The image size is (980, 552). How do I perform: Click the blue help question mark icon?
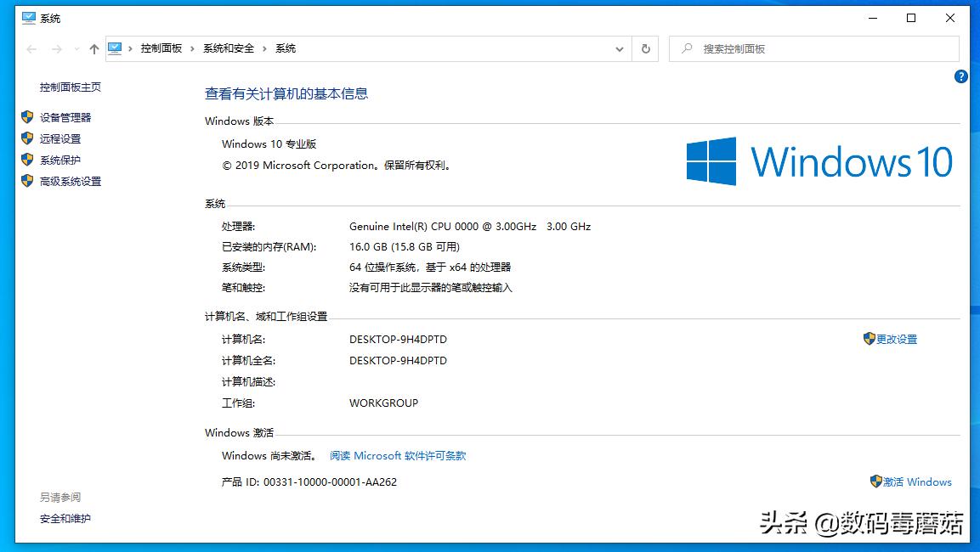[961, 76]
